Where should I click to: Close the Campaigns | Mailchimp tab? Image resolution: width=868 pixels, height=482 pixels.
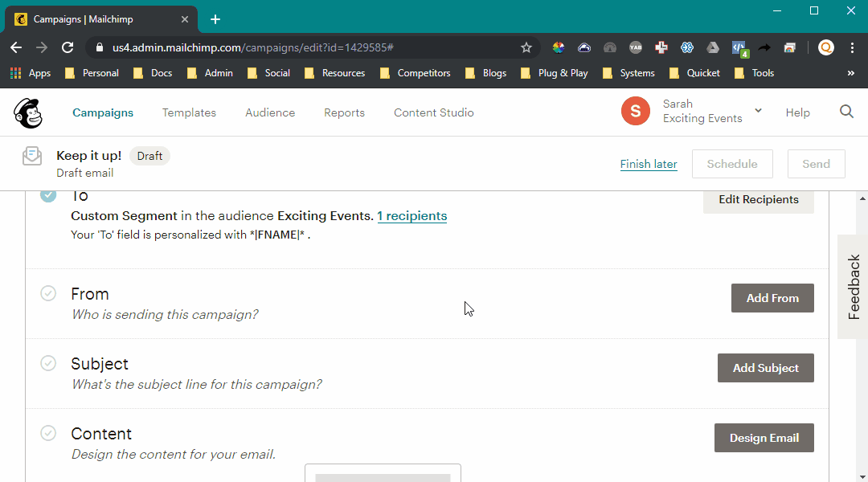185,19
